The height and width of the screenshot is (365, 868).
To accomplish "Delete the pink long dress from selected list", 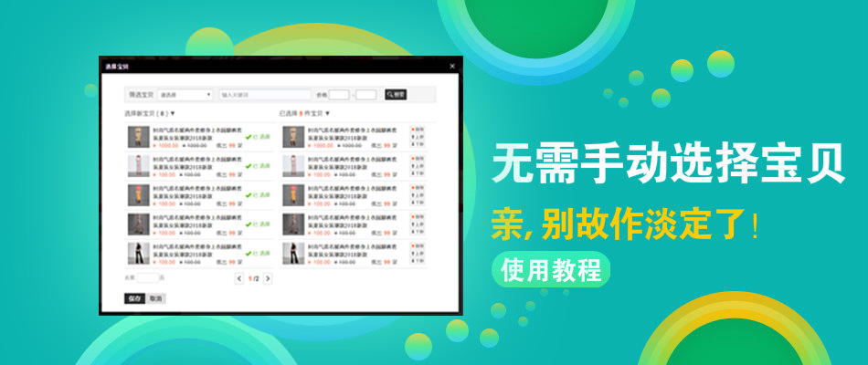I will [418, 159].
